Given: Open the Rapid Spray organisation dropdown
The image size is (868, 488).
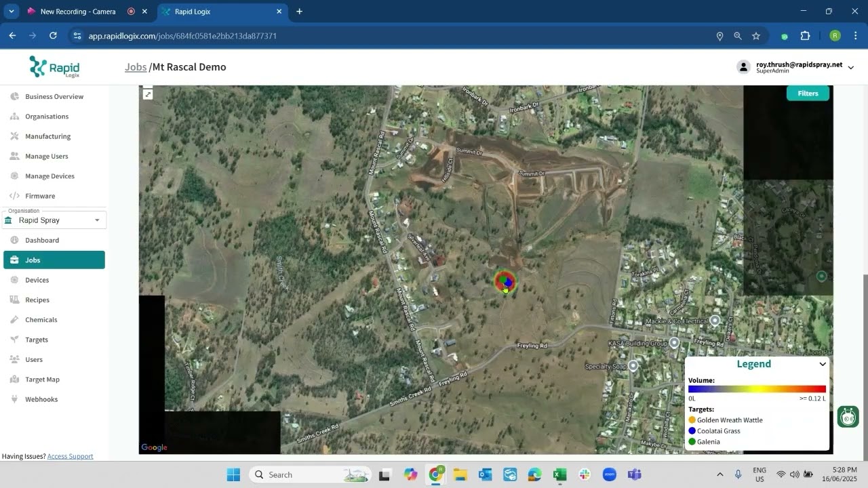Looking at the screenshot, I should click(54, 220).
